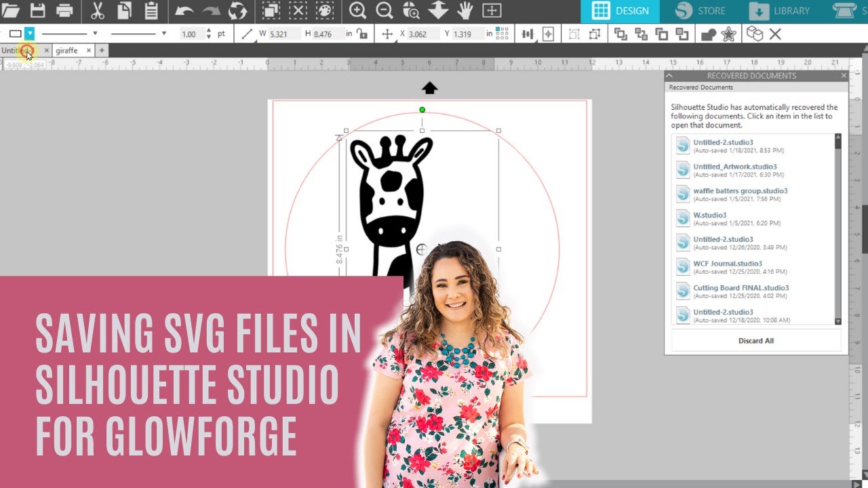The width and height of the screenshot is (868, 488).
Task: Cut the selection with the scissors icon
Action: (x=97, y=10)
